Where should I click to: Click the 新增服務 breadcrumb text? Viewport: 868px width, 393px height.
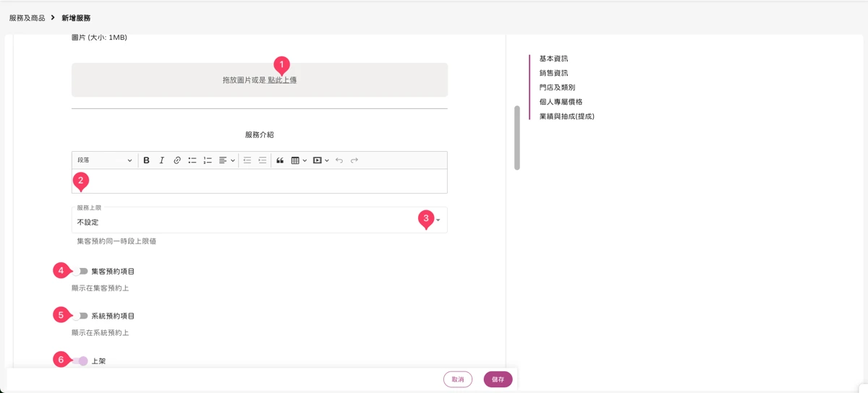(x=76, y=17)
